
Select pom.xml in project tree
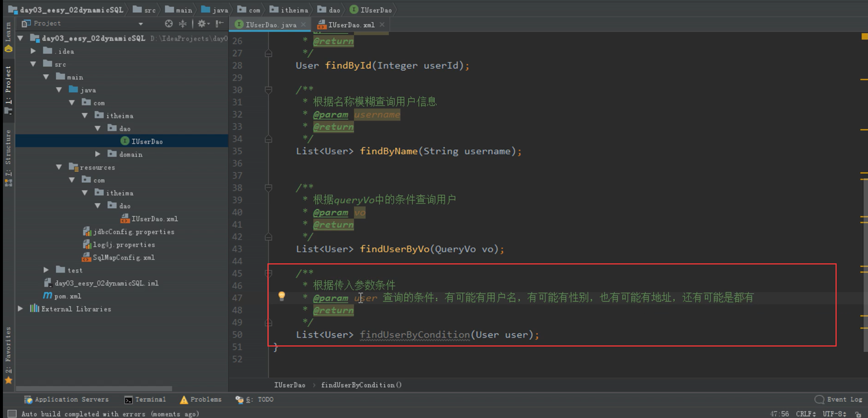67,296
